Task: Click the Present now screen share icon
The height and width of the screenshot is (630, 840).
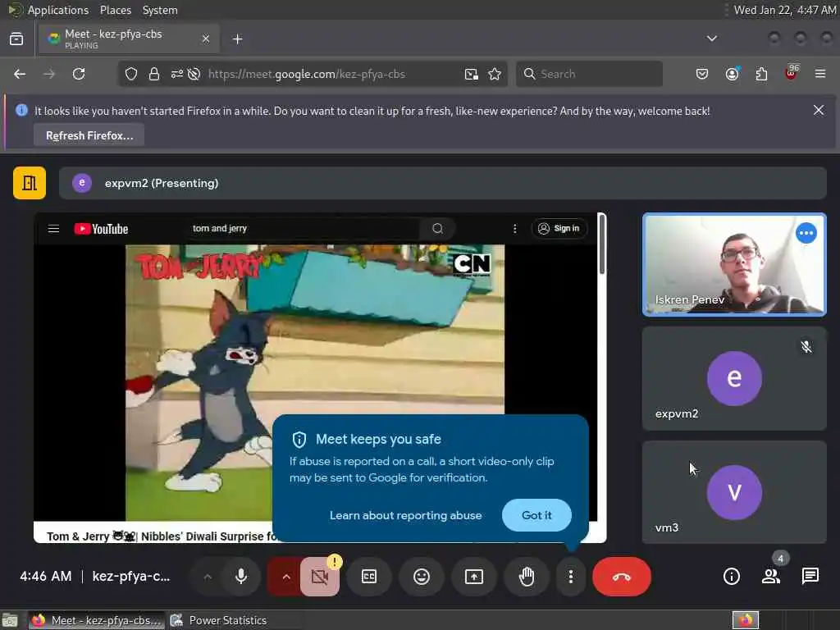Action: 473,577
